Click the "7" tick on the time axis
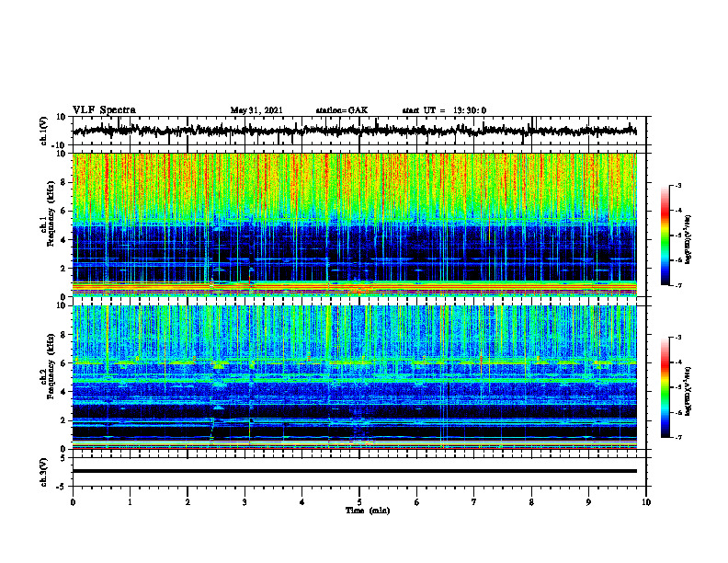 pyautogui.click(x=474, y=502)
